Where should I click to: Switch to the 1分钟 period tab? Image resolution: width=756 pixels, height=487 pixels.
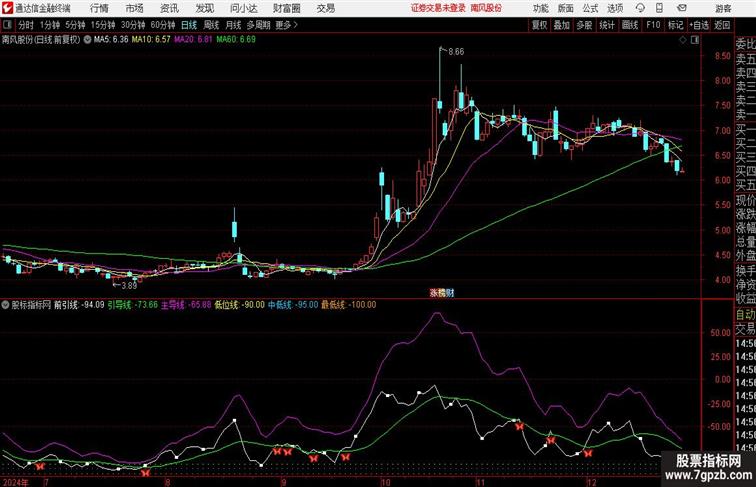(50, 25)
